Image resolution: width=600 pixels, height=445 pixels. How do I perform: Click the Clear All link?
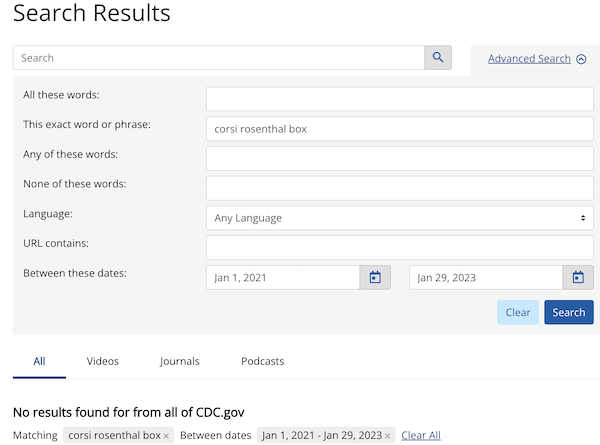click(x=421, y=435)
